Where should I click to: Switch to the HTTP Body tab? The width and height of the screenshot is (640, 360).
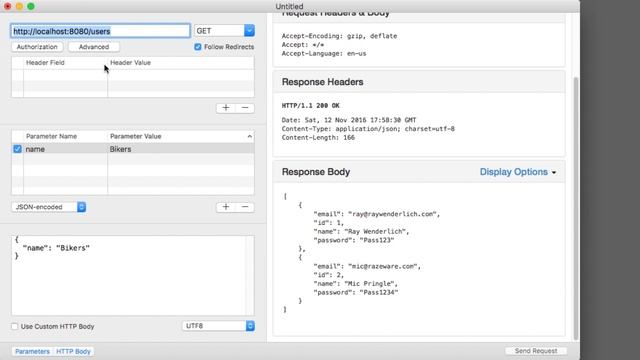click(73, 351)
